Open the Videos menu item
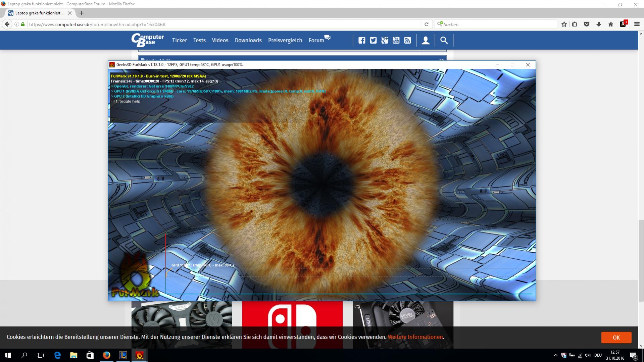This screenshot has width=644, height=362. 220,40
